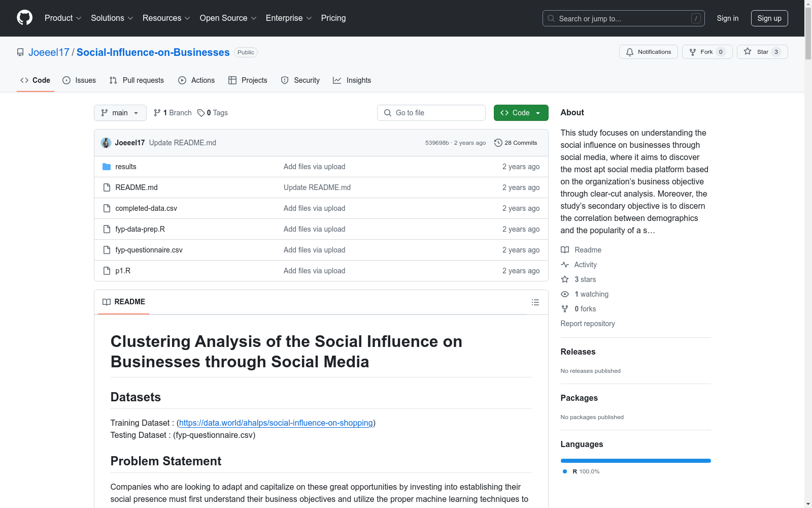812x508 pixels.
Task: Expand the Product menu
Action: (63, 18)
